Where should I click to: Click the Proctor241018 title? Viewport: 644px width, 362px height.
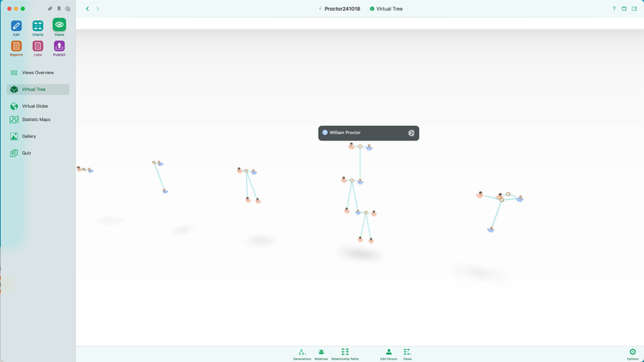point(342,9)
